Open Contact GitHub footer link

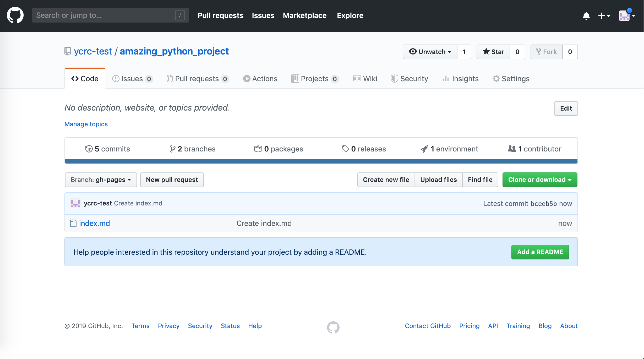point(428,326)
